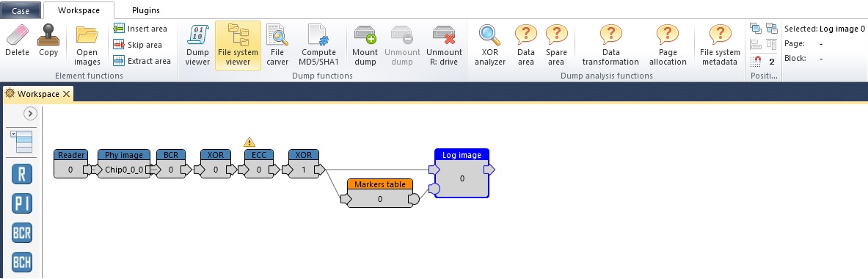Expand the sidebar with the arrow button

(x=30, y=114)
